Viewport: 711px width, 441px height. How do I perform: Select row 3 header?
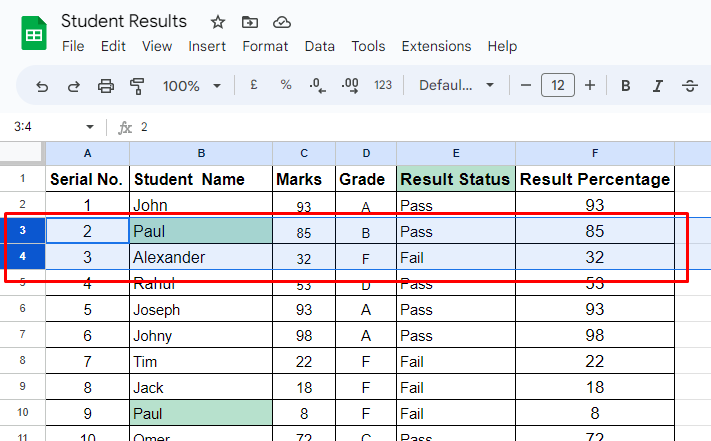click(x=22, y=230)
